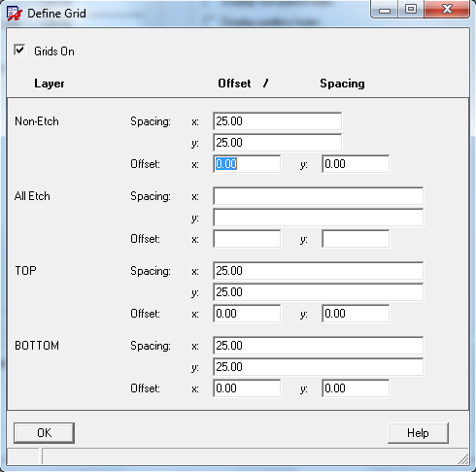Open the Help button

click(x=418, y=433)
